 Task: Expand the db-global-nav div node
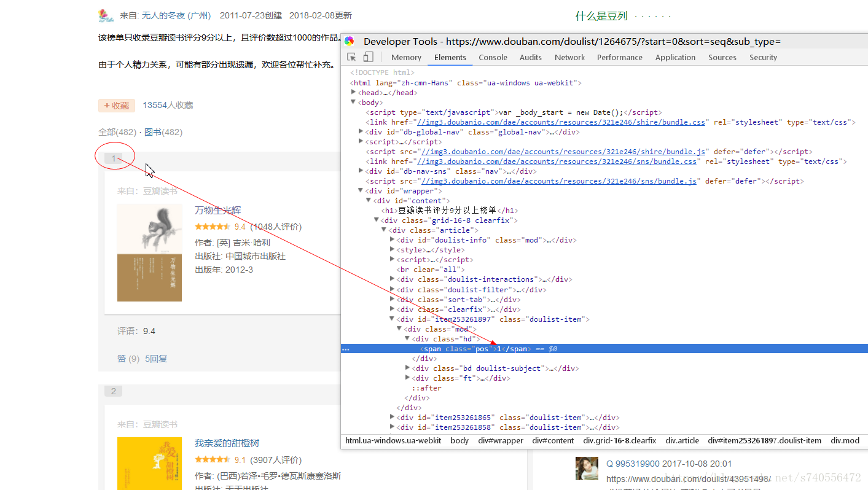(361, 131)
